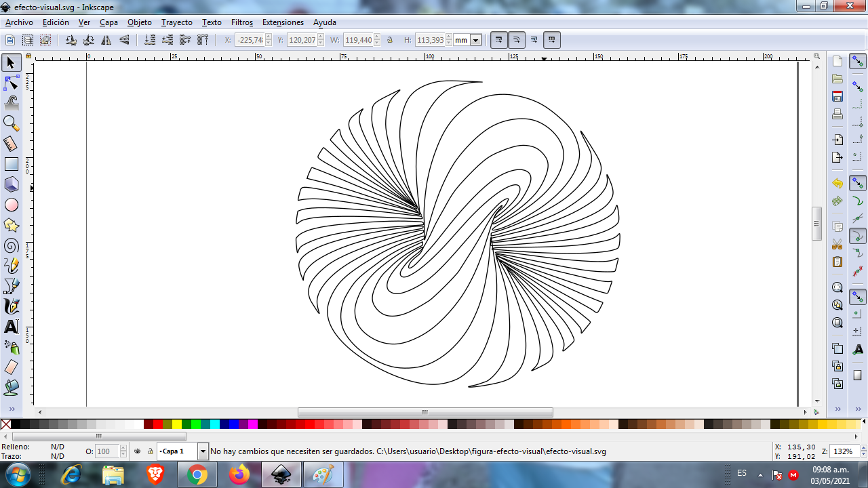Image resolution: width=868 pixels, height=488 pixels.
Task: Pick the yellow palette swatch
Action: (177, 424)
